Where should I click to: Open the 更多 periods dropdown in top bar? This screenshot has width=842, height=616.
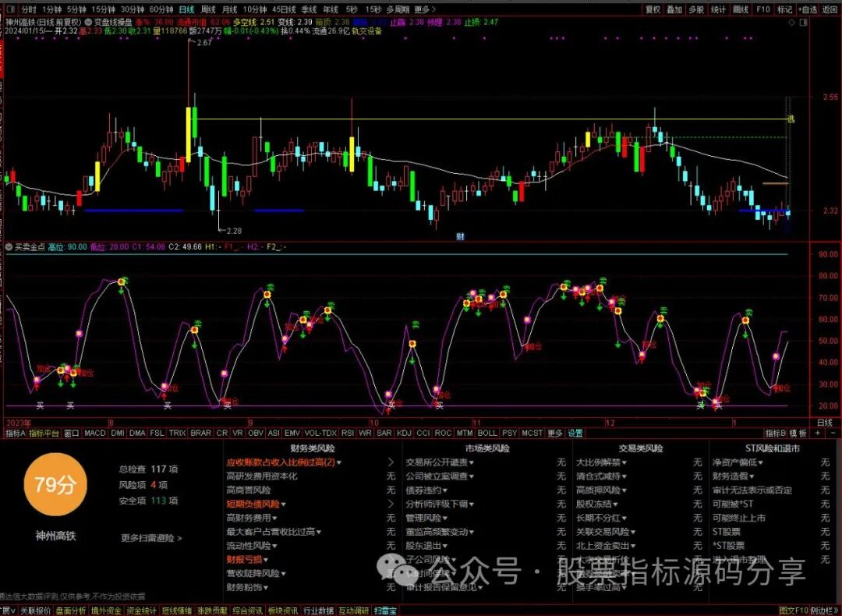[x=425, y=9]
